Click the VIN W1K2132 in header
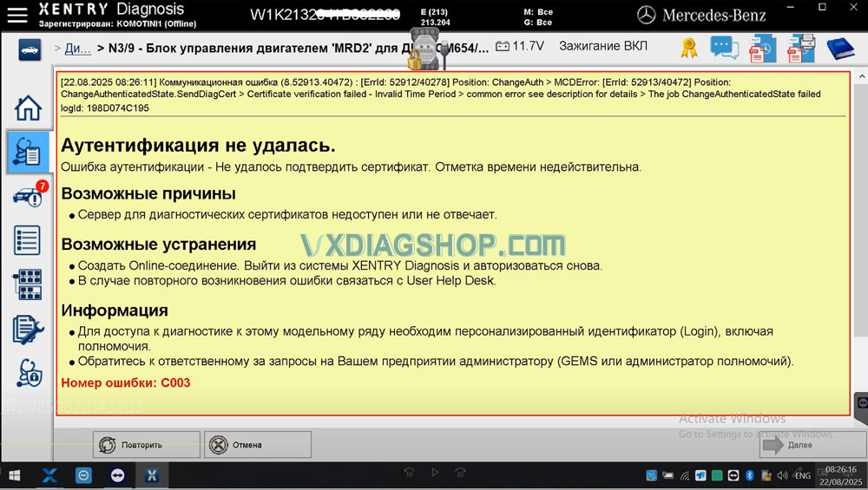Image resolution: width=868 pixels, height=490 pixels. coord(325,15)
